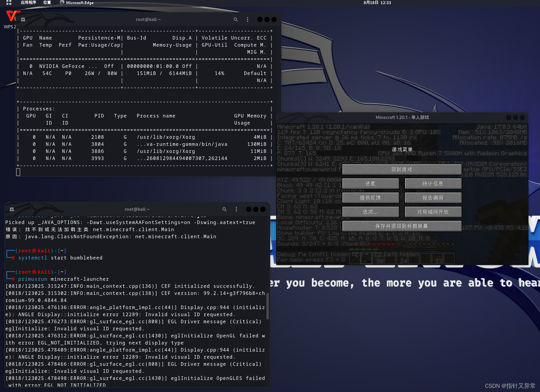The height and width of the screenshot is (392, 540).
Task: Click the text cursor in upper terminal
Action: 18,172
